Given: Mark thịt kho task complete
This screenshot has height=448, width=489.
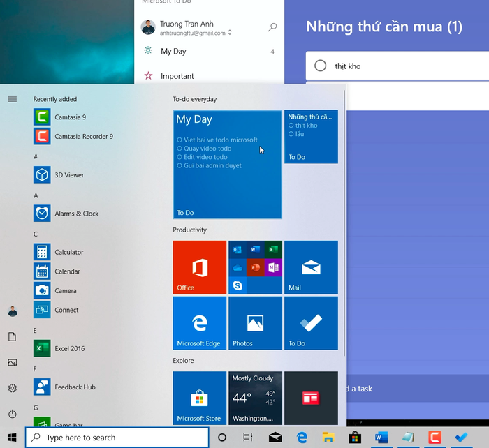Looking at the screenshot, I should pyautogui.click(x=320, y=66).
